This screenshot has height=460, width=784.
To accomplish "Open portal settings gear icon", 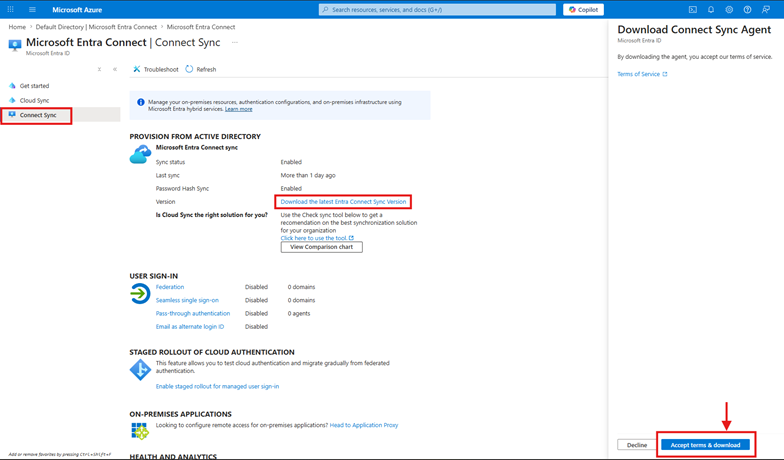I will (x=729, y=10).
